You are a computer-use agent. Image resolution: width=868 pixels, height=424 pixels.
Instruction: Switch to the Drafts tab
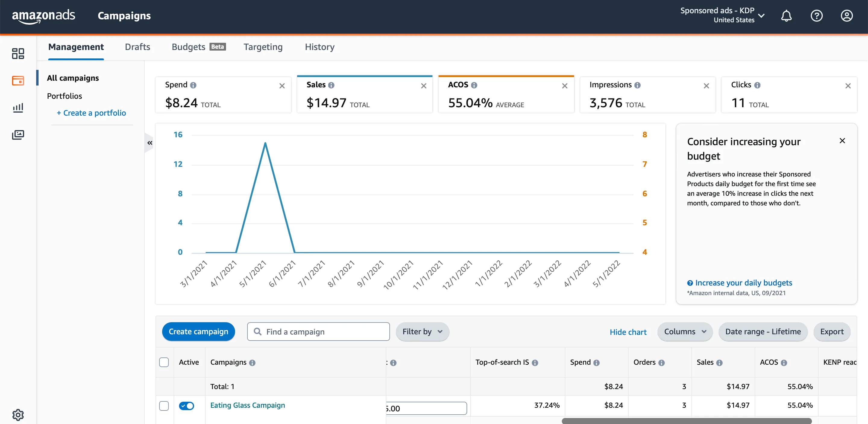click(x=137, y=47)
